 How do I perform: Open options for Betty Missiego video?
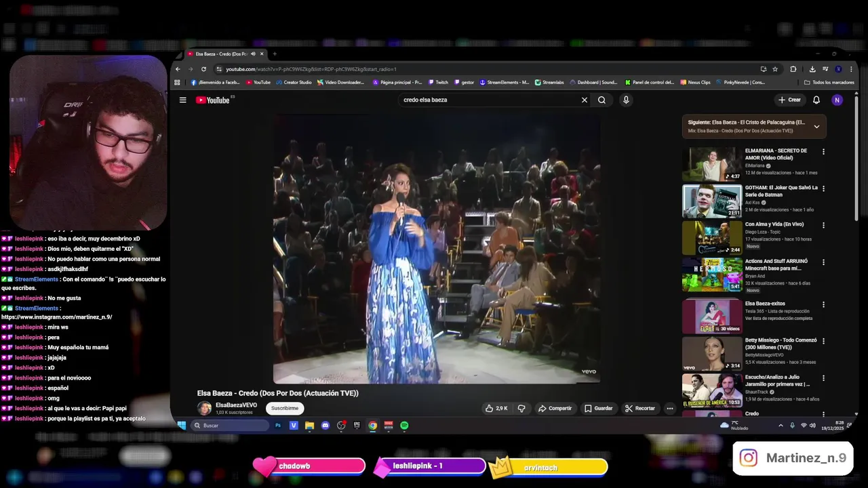tap(823, 342)
